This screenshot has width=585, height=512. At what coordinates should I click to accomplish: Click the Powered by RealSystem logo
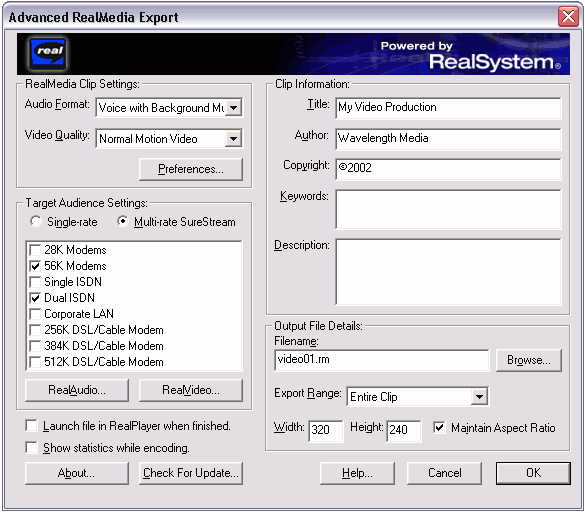pyautogui.click(x=470, y=55)
